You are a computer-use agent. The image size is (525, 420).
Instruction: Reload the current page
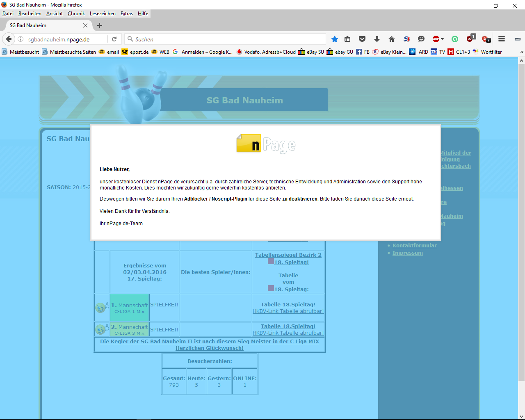(x=114, y=39)
